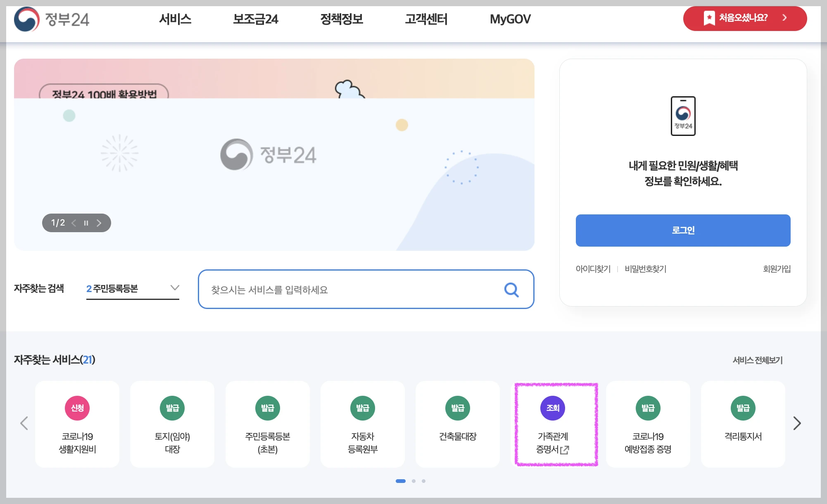Click the 정부24 promotional banner image
The height and width of the screenshot is (504, 827).
274,155
